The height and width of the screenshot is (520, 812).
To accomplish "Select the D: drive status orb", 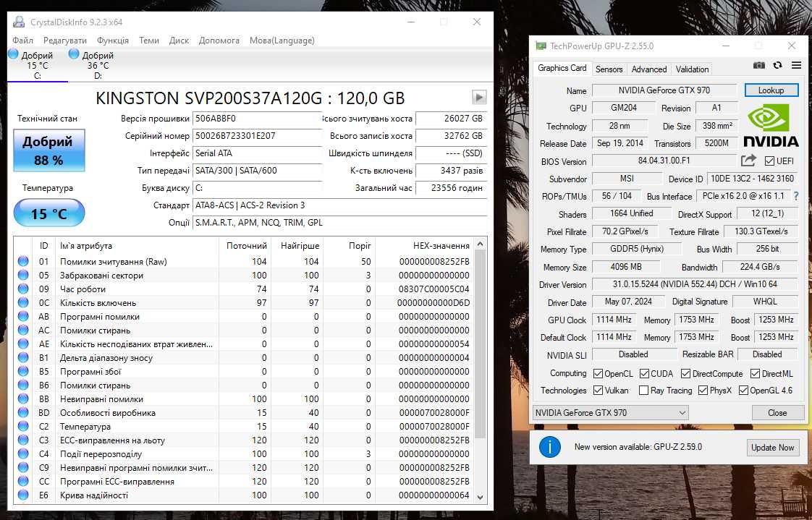I will click(x=74, y=54).
